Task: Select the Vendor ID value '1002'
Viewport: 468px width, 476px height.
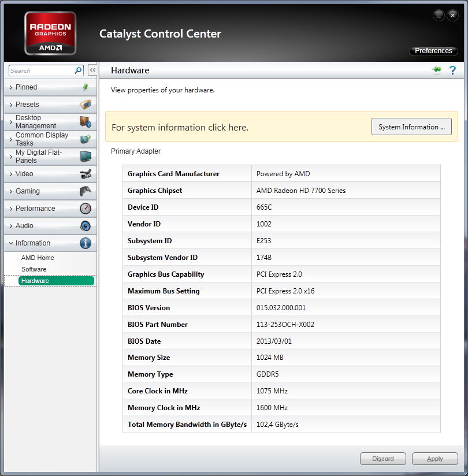Action: click(263, 224)
